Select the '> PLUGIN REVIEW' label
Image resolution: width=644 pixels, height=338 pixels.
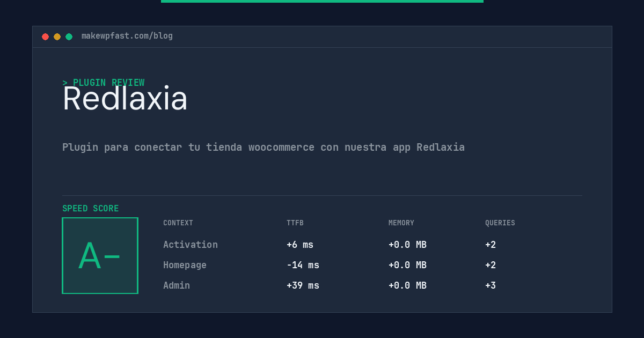[104, 83]
